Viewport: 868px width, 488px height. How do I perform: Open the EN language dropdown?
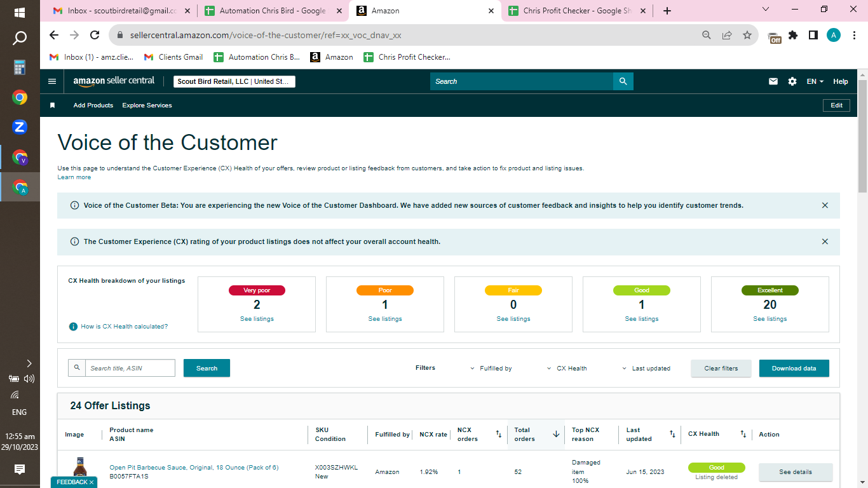815,81
